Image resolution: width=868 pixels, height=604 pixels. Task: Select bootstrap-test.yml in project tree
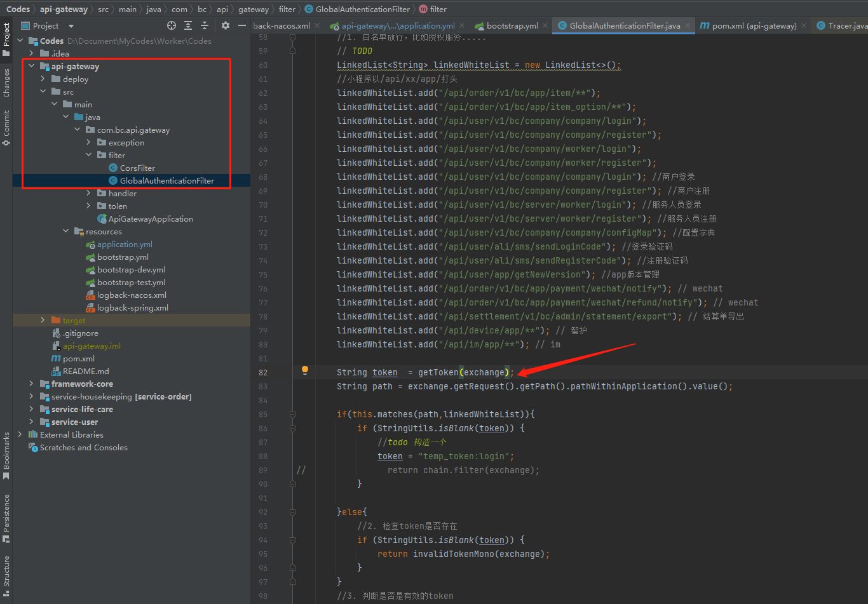(x=132, y=282)
